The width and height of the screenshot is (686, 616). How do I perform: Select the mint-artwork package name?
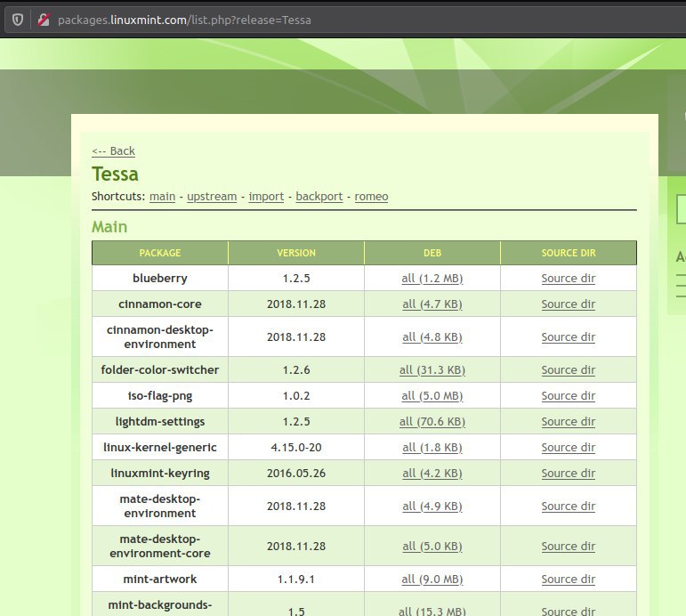[x=159, y=579]
